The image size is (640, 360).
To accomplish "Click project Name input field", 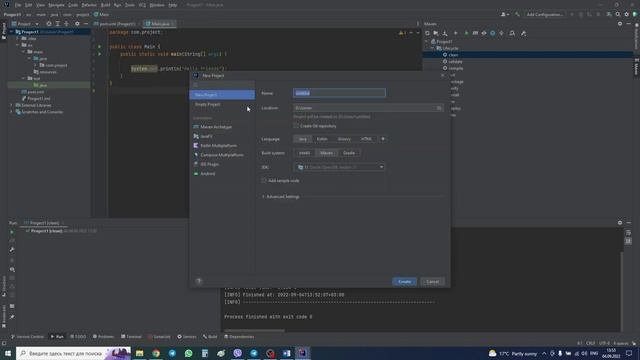I will pos(339,93).
